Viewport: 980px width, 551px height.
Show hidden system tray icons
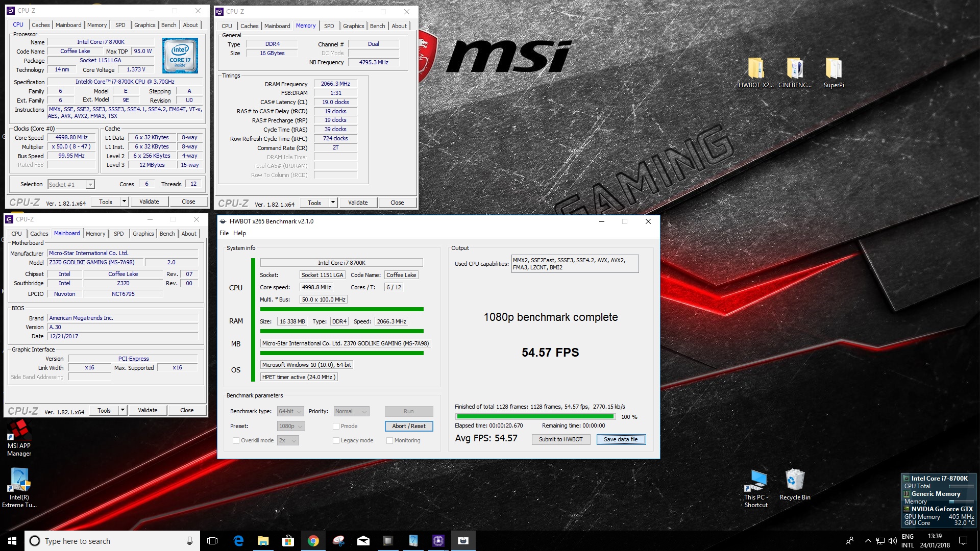(868, 541)
